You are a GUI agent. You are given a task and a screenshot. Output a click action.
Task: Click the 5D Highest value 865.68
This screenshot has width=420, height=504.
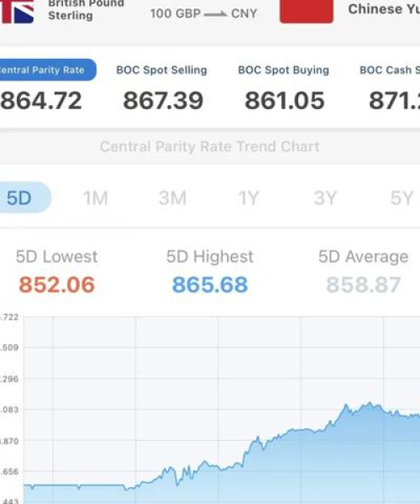pos(210,285)
